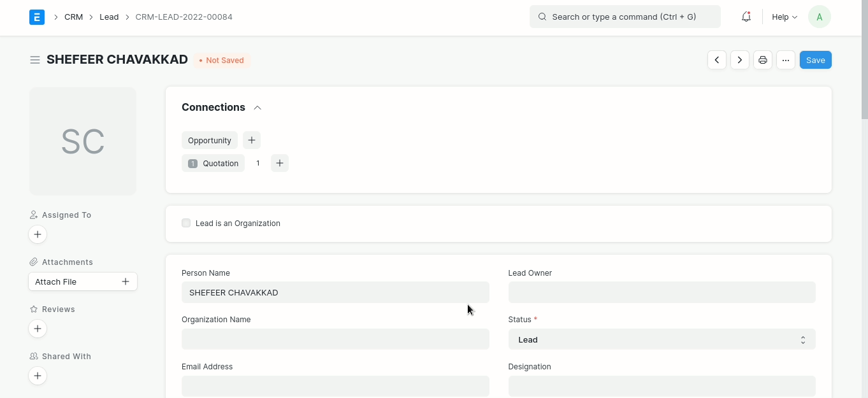868x398 pixels.
Task: Open the ellipsis options menu
Action: 786,60
